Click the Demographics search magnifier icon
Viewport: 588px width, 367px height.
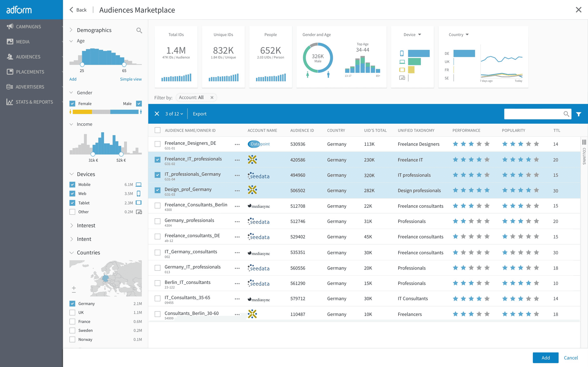(x=139, y=30)
